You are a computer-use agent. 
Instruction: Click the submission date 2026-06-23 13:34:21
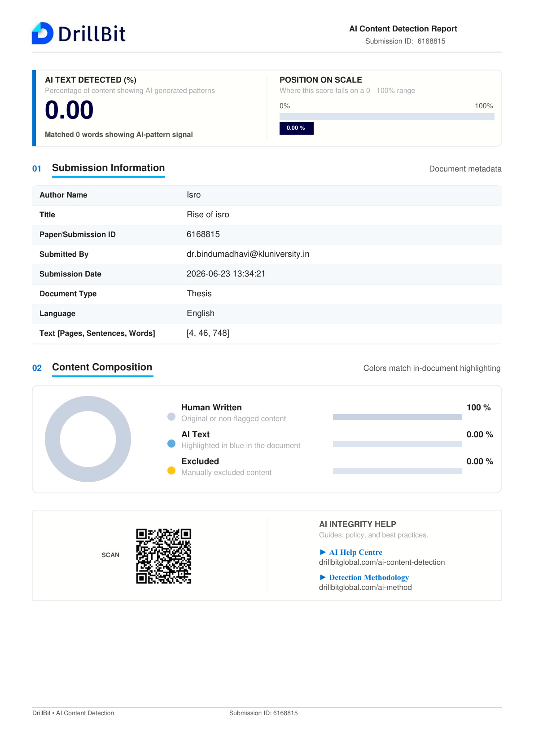[226, 274]
